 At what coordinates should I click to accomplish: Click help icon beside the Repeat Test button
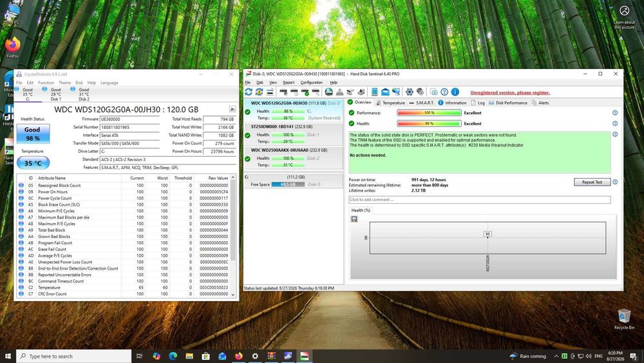pyautogui.click(x=615, y=182)
